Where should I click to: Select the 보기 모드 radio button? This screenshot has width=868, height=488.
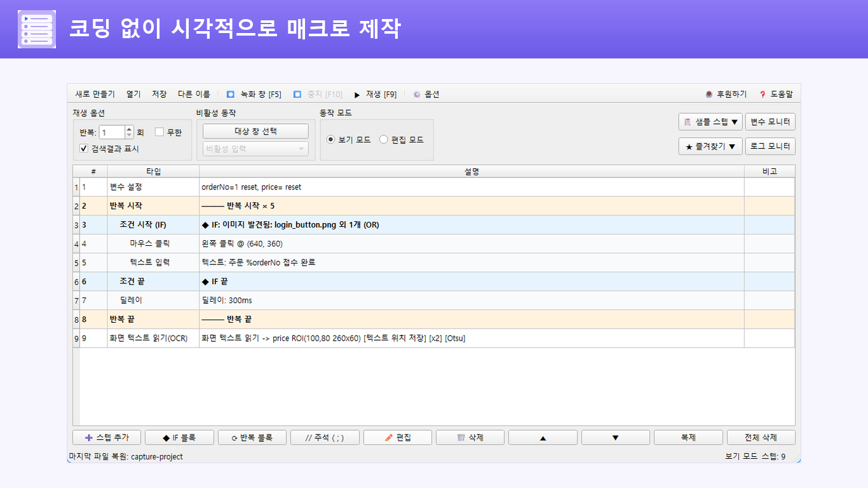tap(348, 140)
